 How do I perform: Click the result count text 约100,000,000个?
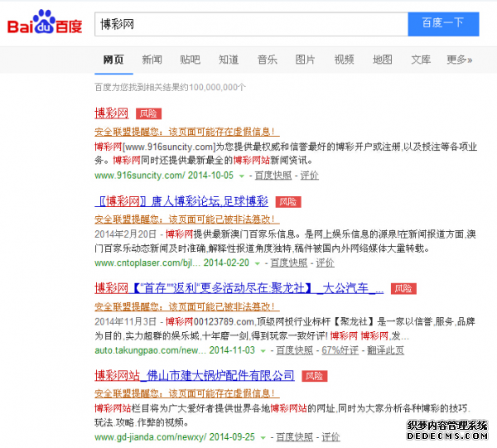coord(213,87)
